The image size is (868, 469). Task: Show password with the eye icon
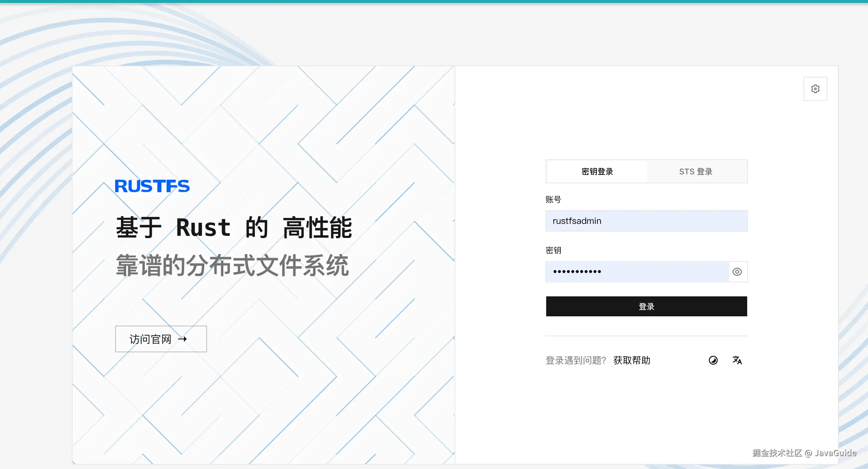pyautogui.click(x=737, y=272)
